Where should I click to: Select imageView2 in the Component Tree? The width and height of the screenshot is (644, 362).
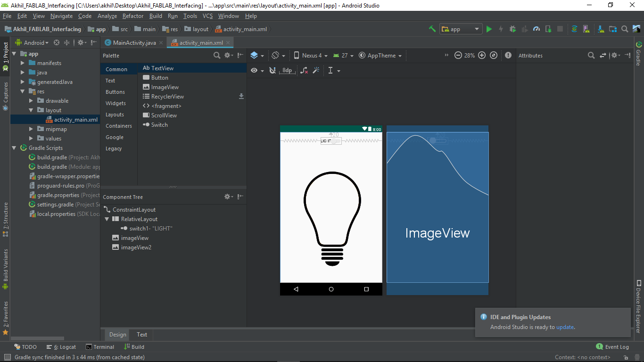[136, 247]
